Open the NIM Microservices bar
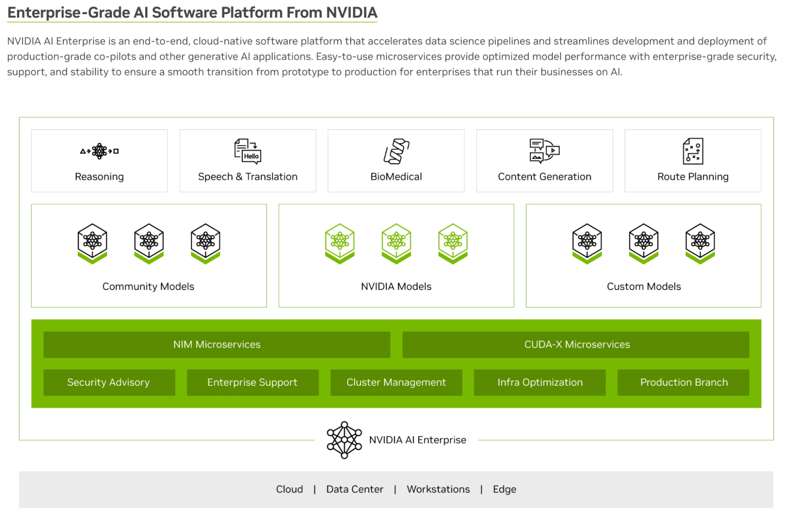 [217, 345]
